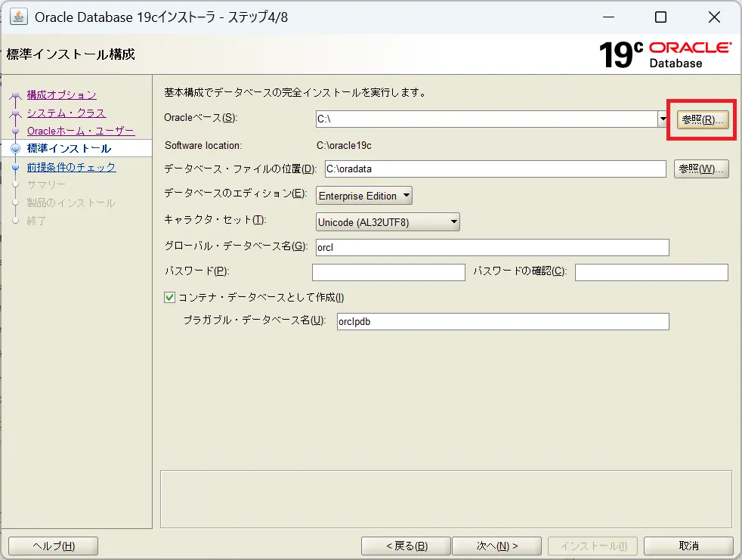Screen dimensions: 742x560
Task: Click the キャラクタ・セット(T) label
Action: (215, 220)
